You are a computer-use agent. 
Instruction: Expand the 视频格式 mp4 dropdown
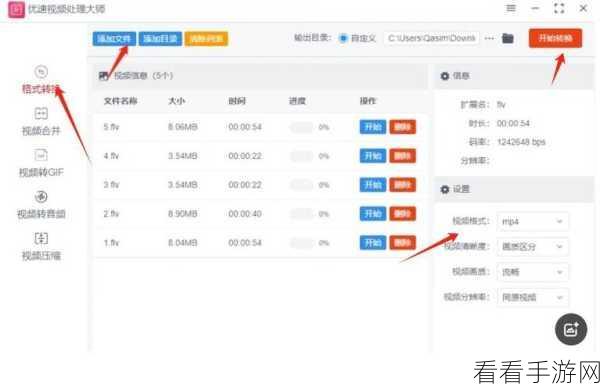[x=533, y=221]
